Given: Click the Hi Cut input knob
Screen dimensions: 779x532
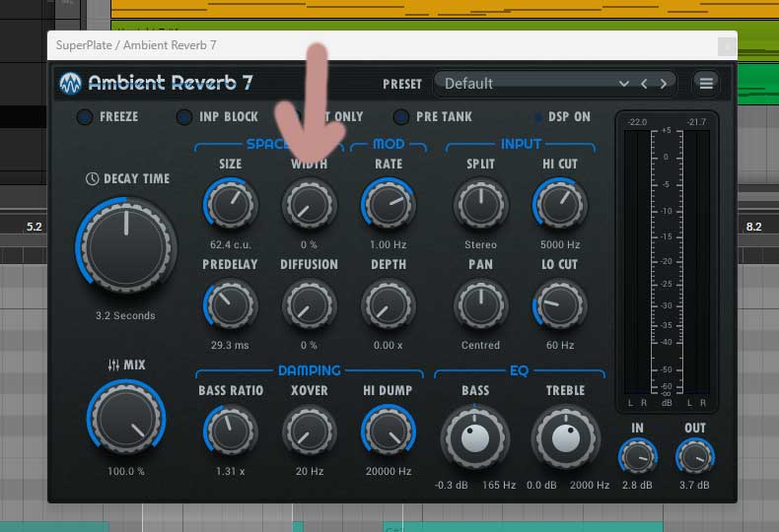Looking at the screenshot, I should point(560,205).
